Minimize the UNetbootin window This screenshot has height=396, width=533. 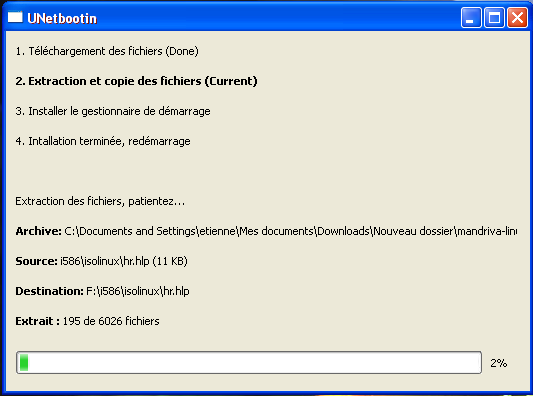(471, 17)
